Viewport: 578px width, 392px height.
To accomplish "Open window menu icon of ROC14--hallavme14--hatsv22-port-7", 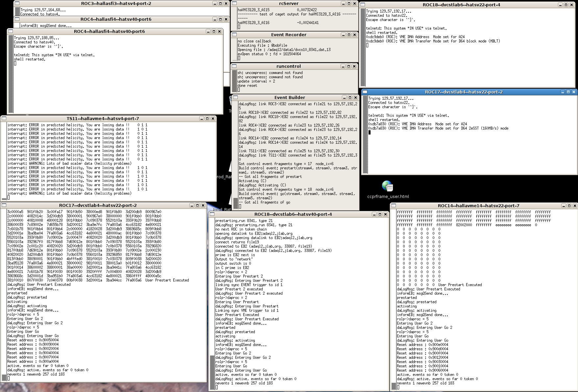I will (394, 206).
